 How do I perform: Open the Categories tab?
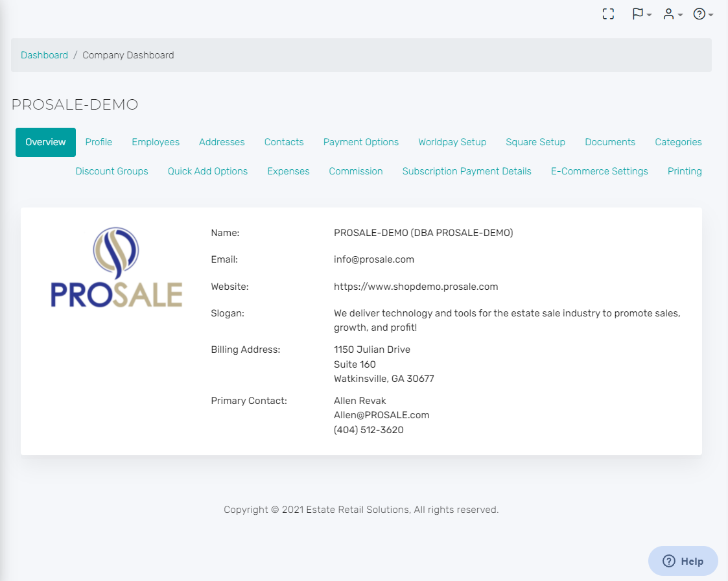point(678,142)
